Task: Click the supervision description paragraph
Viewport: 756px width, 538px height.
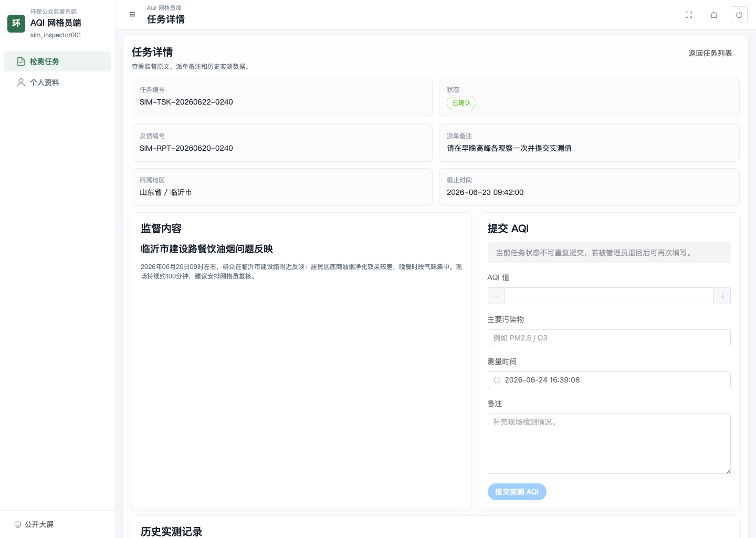Action: coord(301,272)
